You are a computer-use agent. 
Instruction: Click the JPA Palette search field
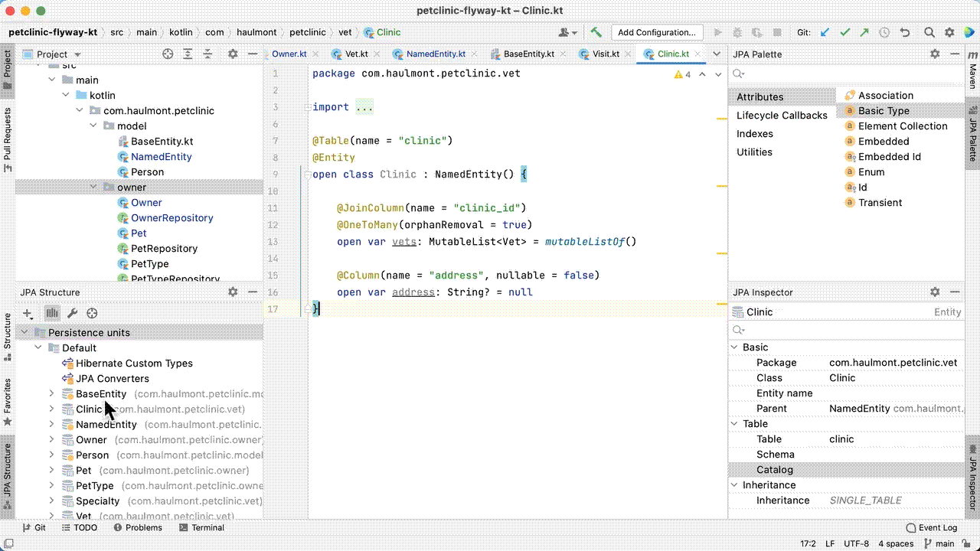click(842, 74)
